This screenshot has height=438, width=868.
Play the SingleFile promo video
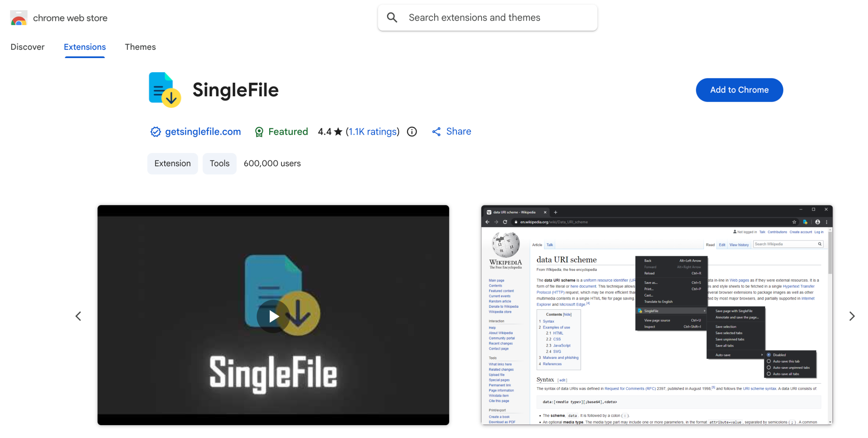coord(273,316)
